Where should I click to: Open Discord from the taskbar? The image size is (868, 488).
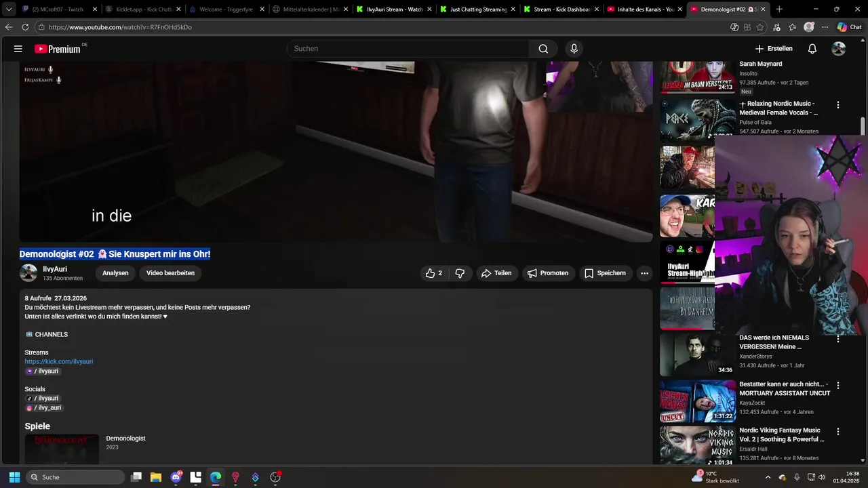tap(176, 477)
